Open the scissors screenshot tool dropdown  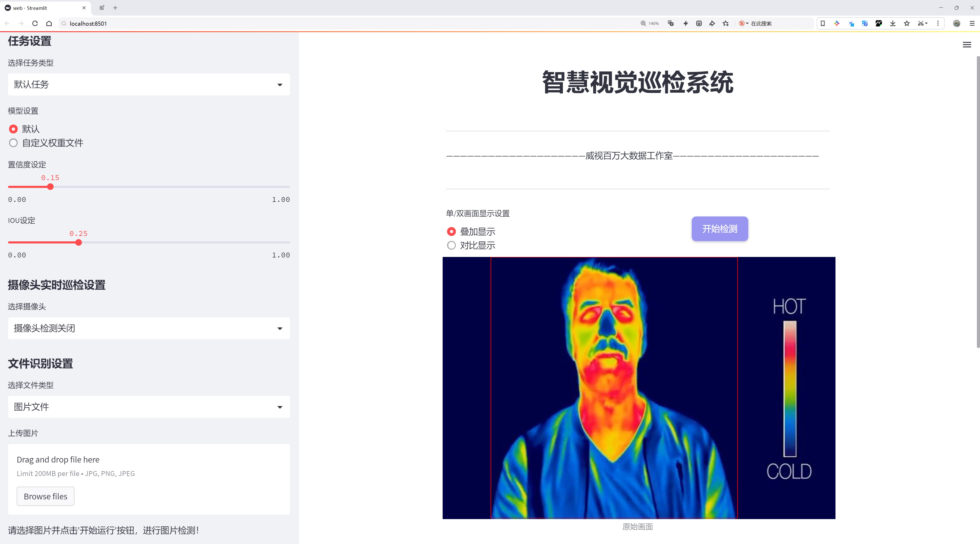[x=923, y=23]
